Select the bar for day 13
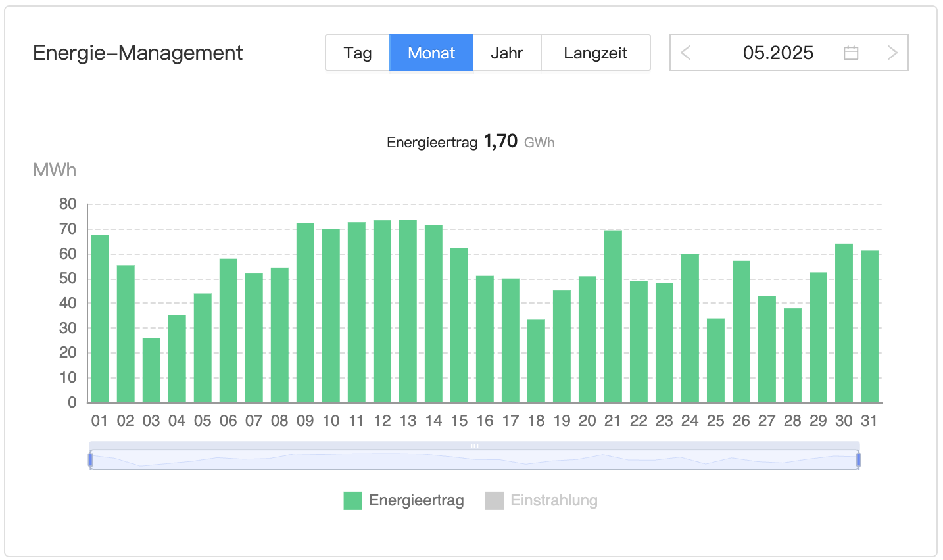The height and width of the screenshot is (560, 943). click(x=408, y=312)
